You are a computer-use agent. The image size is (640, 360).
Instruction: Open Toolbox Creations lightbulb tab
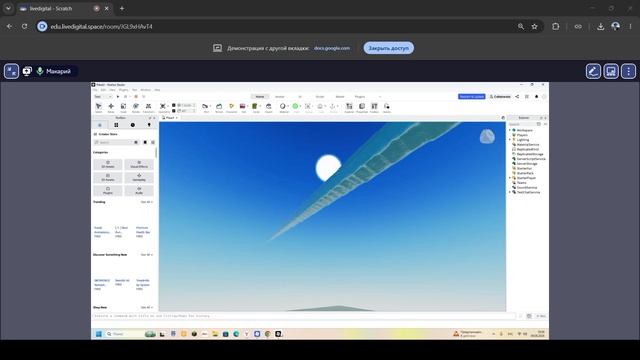(x=149, y=125)
